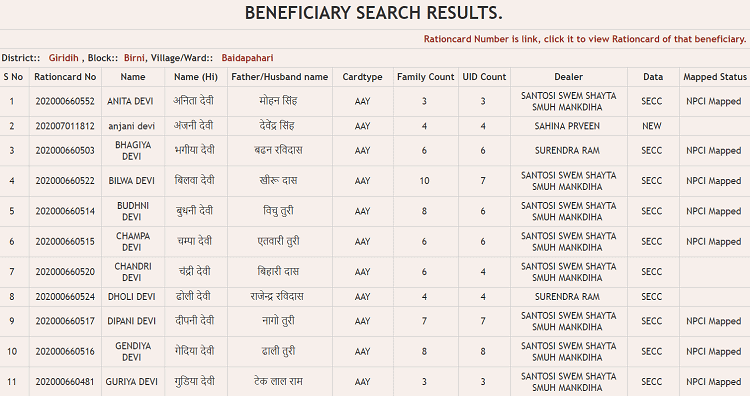Click SURENDRA RAM in BHAGIYA DEVI row
Viewport: 750px width, 396px height.
click(x=567, y=151)
